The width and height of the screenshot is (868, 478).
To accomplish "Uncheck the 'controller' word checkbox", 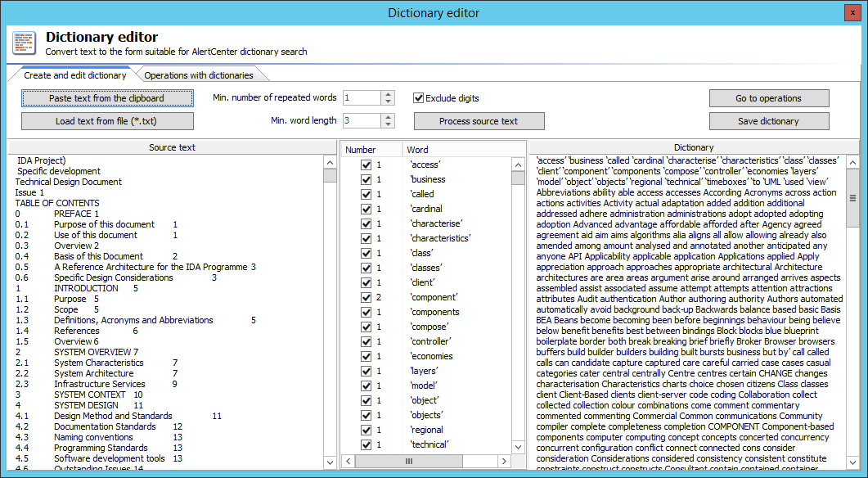I will click(x=366, y=341).
